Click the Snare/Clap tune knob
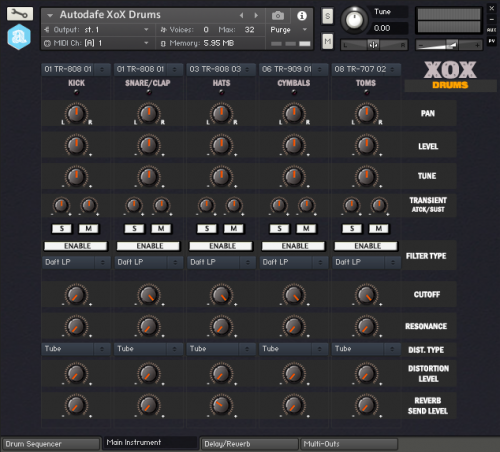The width and height of the screenshot is (500, 452). point(149,176)
